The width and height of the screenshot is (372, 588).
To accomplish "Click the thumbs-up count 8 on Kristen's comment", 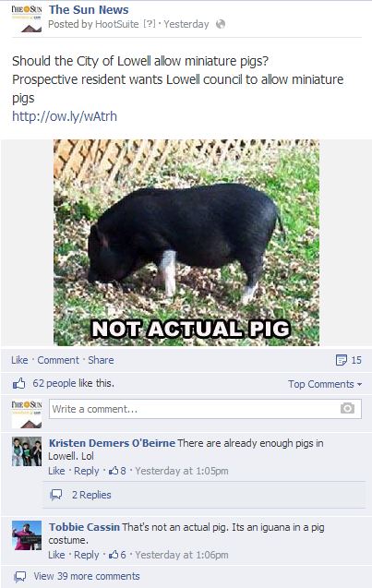I will [x=117, y=471].
